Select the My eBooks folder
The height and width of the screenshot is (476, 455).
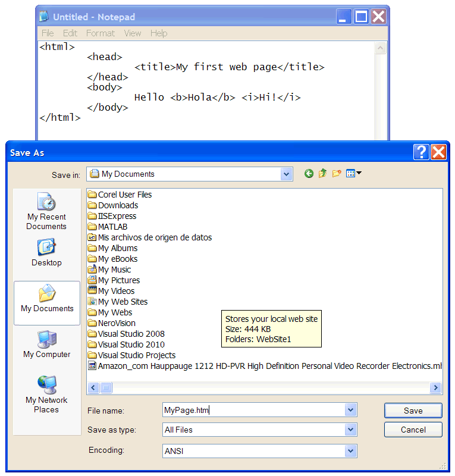pos(112,259)
